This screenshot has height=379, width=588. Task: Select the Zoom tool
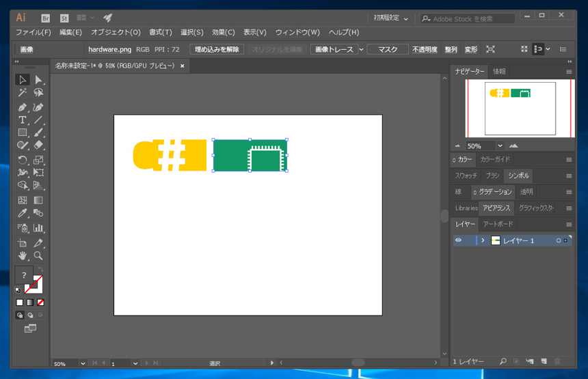[38, 256]
